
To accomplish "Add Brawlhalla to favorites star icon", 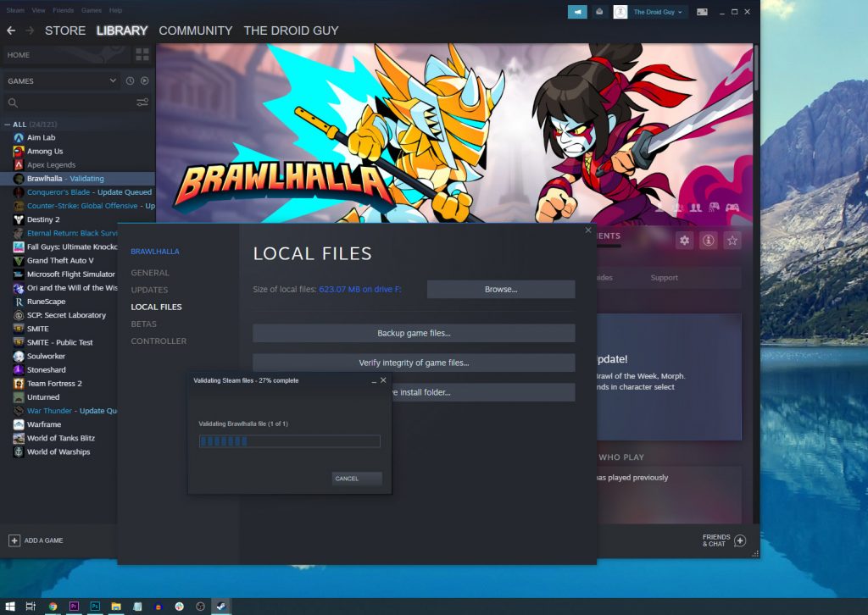I will (x=732, y=240).
